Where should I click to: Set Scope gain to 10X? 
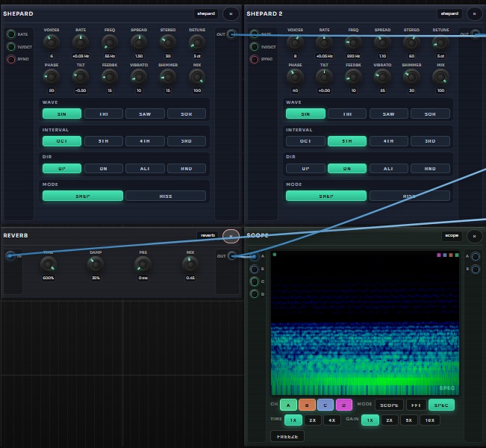pyautogui.click(x=428, y=420)
